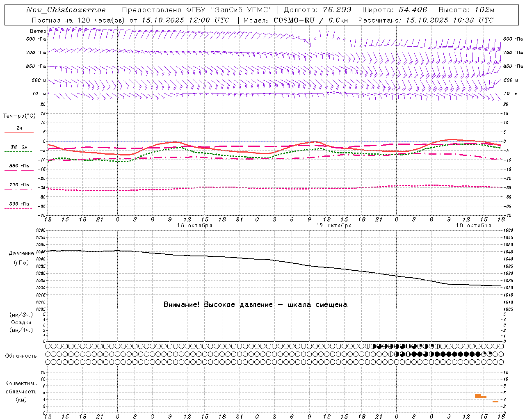The height and width of the screenshot is (420, 525).
Task: Click the legend line sample under "500 гПа" legend
Action: tap(18, 208)
